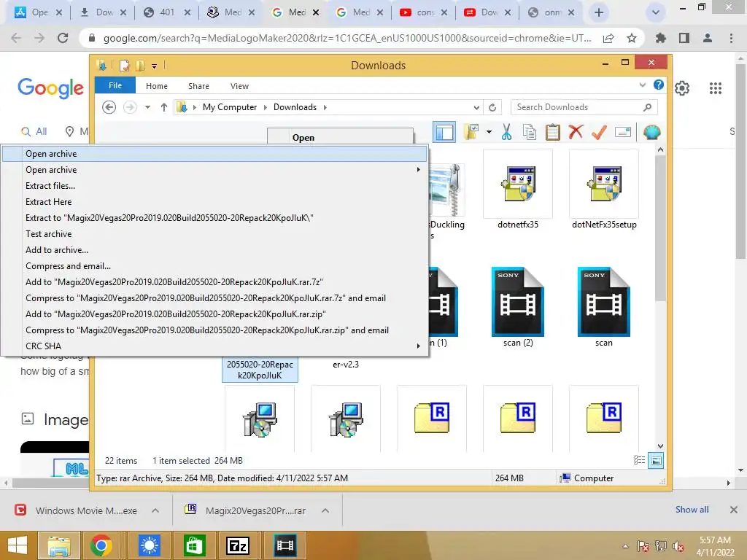This screenshot has height=560, width=747.
Task: Open a new Chrome tab
Action: pyautogui.click(x=599, y=12)
